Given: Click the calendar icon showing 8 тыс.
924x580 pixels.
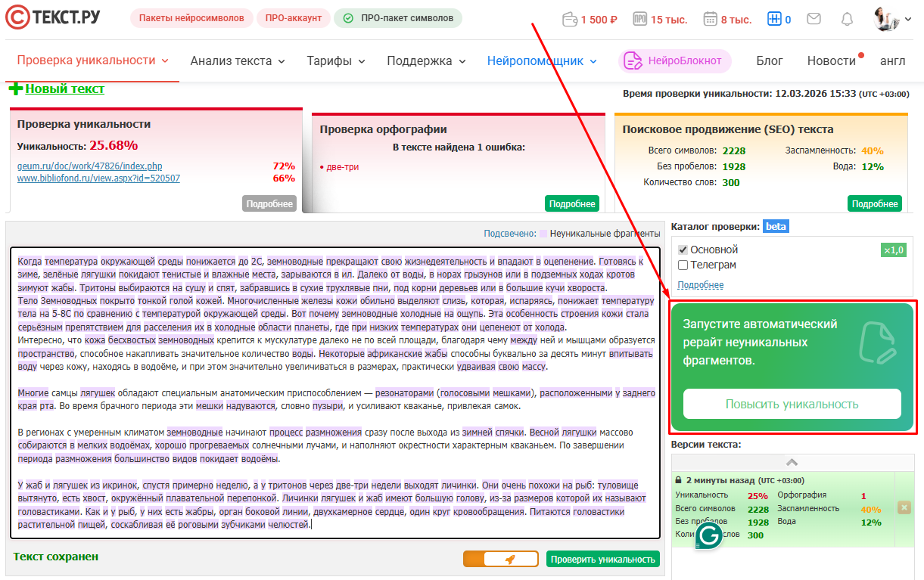Looking at the screenshot, I should pyautogui.click(x=710, y=19).
